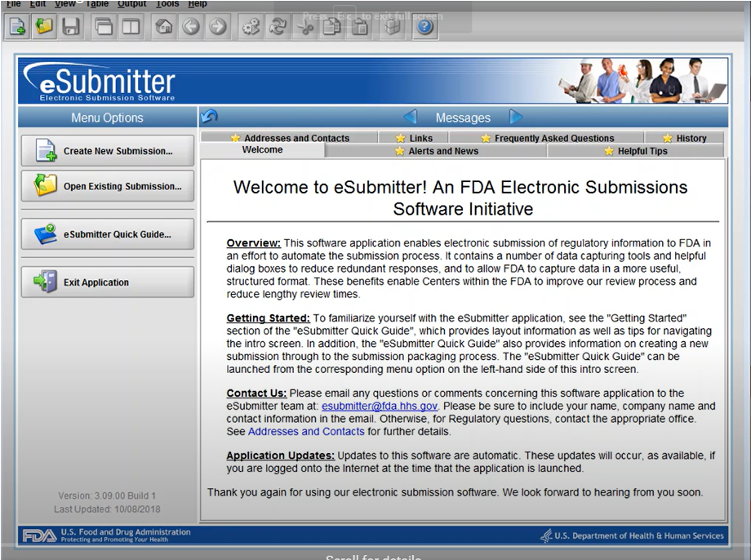The height and width of the screenshot is (560, 751).
Task: Click the Home icon in the toolbar
Action: tap(163, 26)
